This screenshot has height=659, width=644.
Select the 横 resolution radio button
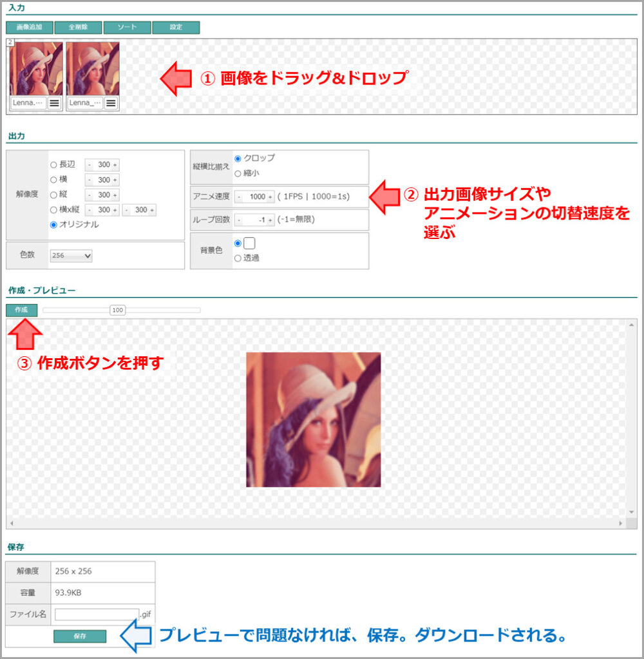coord(53,180)
